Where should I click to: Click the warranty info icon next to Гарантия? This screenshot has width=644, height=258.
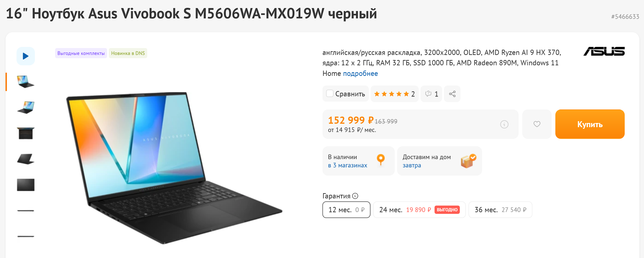pos(355,196)
